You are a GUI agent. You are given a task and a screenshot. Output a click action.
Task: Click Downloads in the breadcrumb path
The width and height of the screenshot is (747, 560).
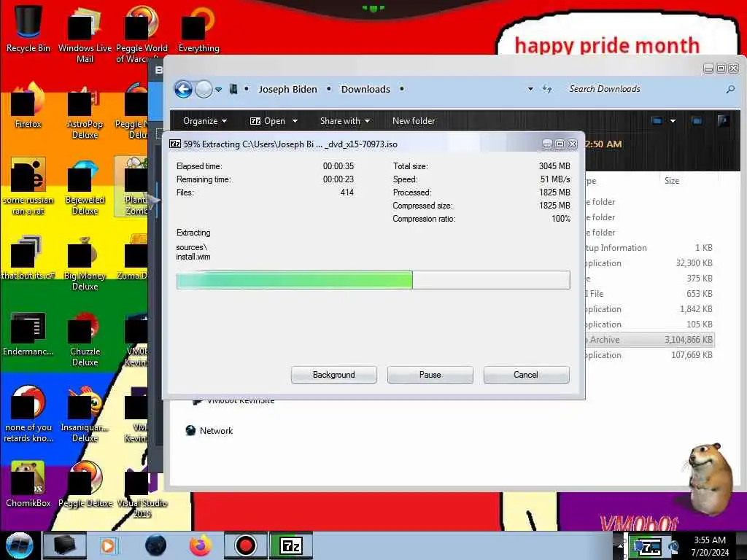365,89
